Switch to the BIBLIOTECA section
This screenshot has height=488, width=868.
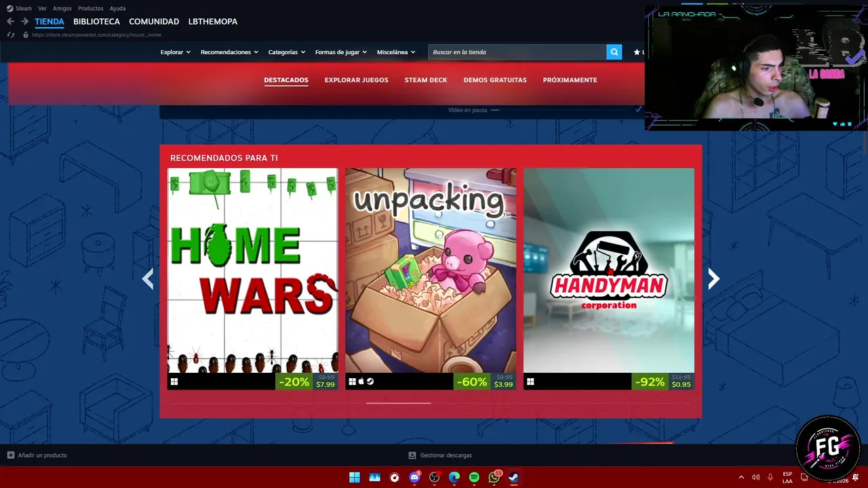[97, 22]
